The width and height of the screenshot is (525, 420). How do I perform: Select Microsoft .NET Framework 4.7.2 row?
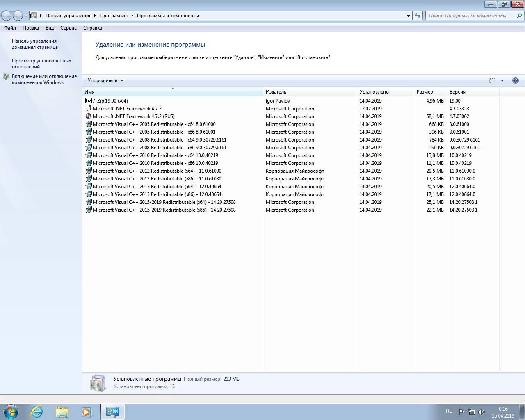click(291, 108)
